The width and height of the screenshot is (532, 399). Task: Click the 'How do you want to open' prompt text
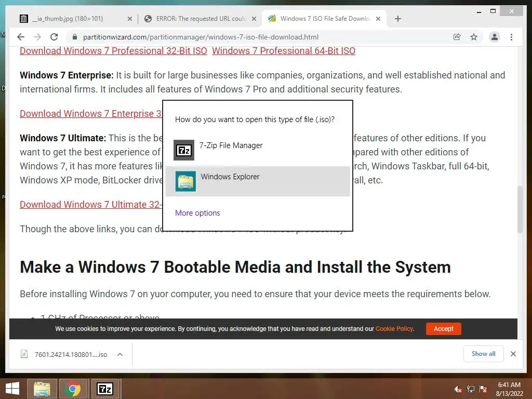click(x=255, y=119)
